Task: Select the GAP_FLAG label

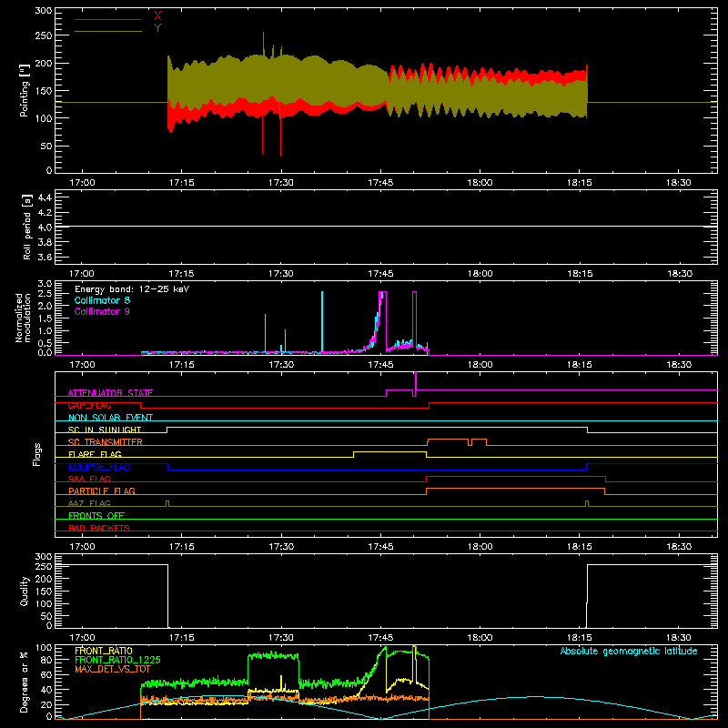Action: click(x=90, y=405)
